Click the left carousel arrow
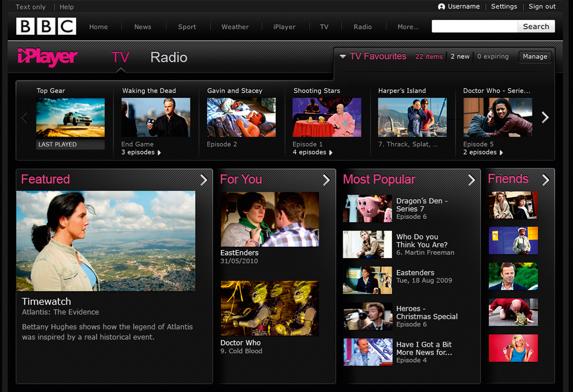 24,117
